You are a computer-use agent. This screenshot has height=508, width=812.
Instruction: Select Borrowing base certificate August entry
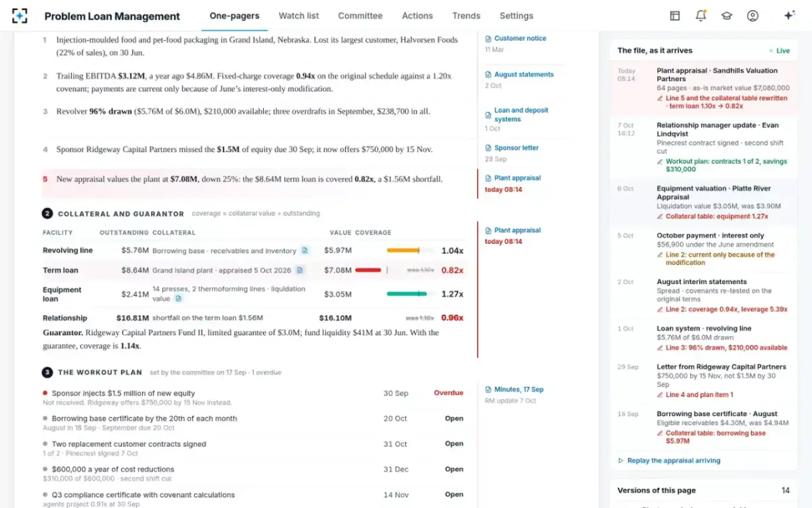704,427
